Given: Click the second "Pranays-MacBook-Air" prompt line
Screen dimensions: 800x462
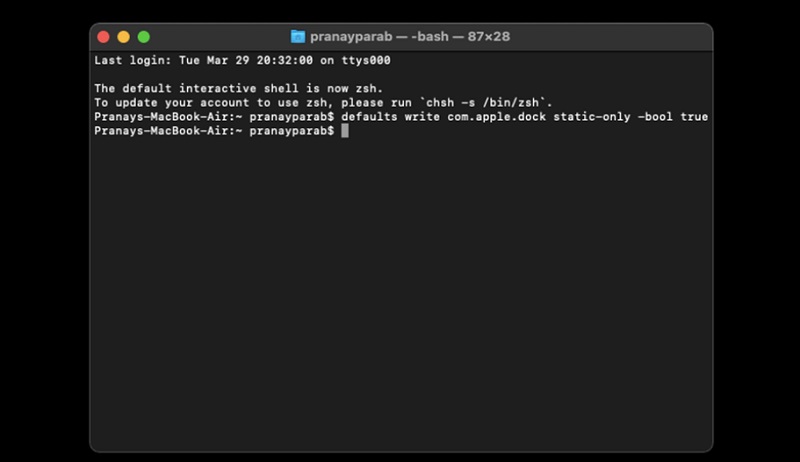Looking at the screenshot, I should 161,131.
